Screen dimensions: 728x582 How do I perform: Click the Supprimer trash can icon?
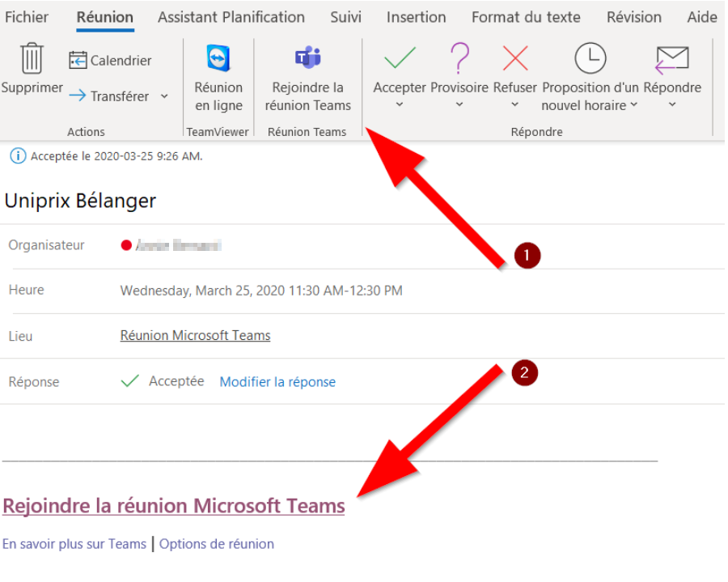point(32,58)
